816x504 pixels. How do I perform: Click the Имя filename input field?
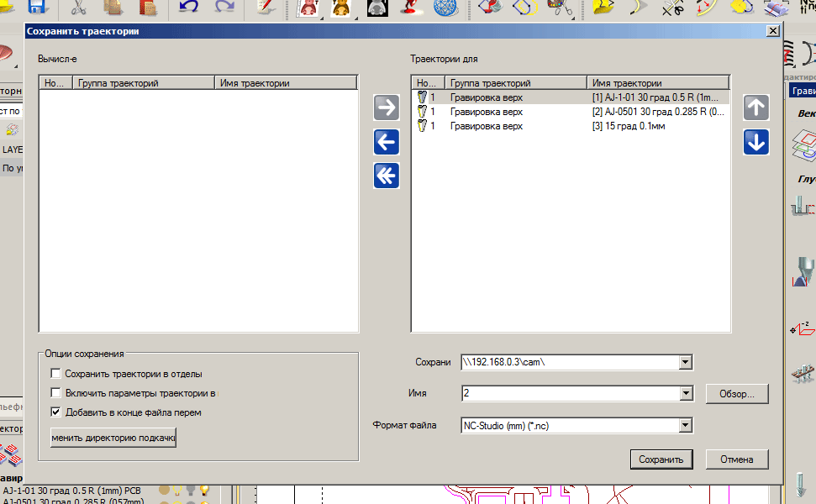(571, 393)
